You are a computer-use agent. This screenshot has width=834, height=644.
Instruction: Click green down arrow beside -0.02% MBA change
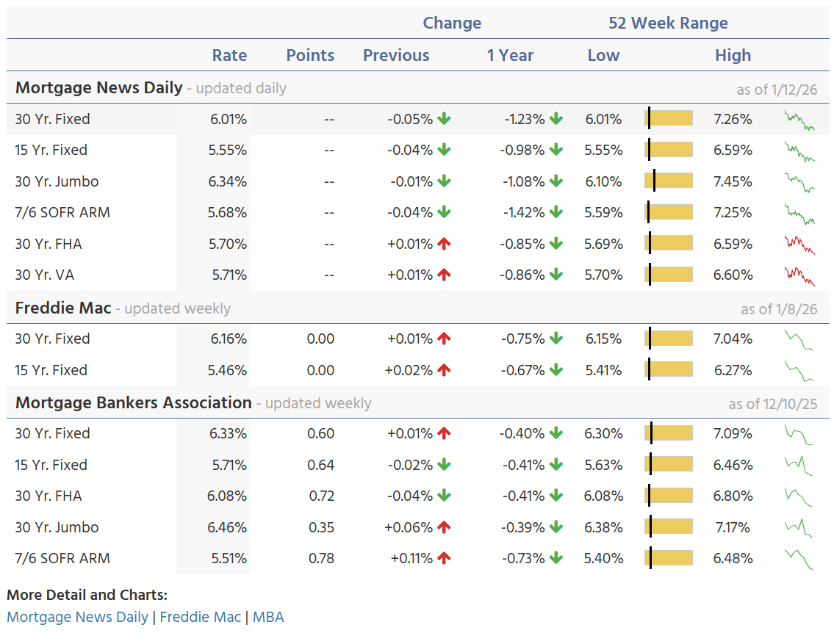444,464
